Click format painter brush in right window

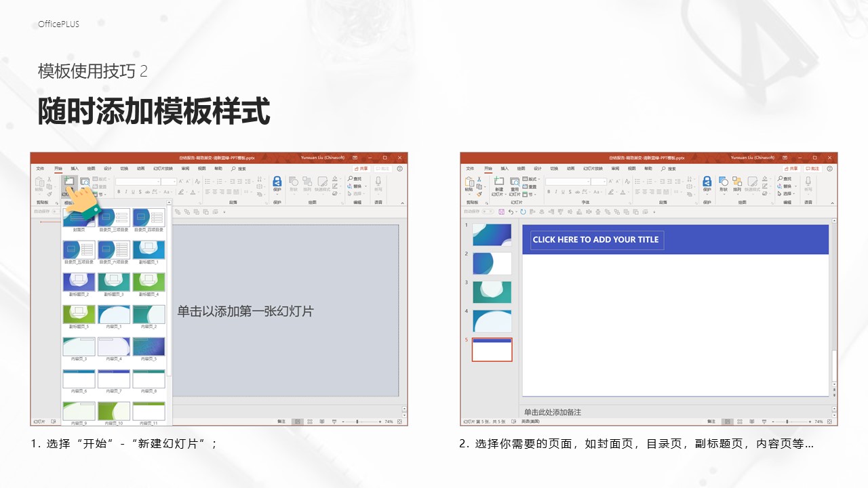[x=479, y=194]
